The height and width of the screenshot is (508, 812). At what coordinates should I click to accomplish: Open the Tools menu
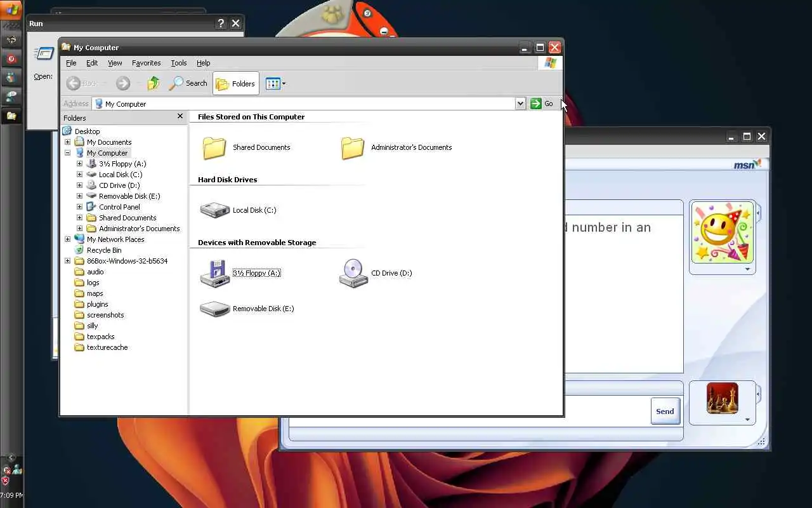pos(179,63)
